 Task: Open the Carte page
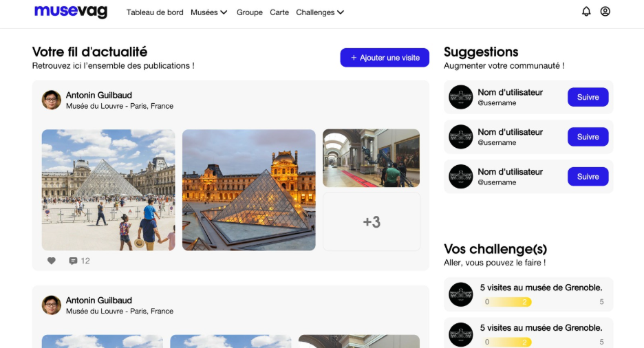[x=279, y=12]
